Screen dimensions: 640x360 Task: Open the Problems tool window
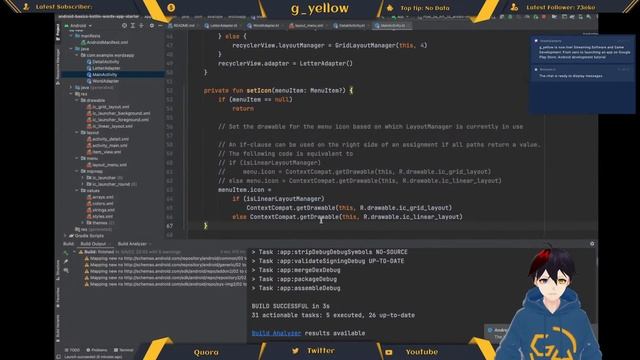tap(97, 350)
